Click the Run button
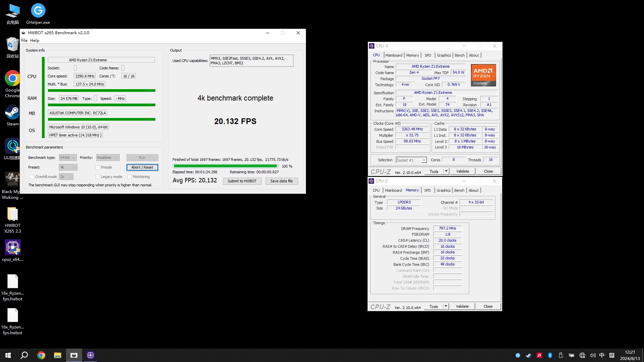The image size is (644, 362). click(142, 158)
